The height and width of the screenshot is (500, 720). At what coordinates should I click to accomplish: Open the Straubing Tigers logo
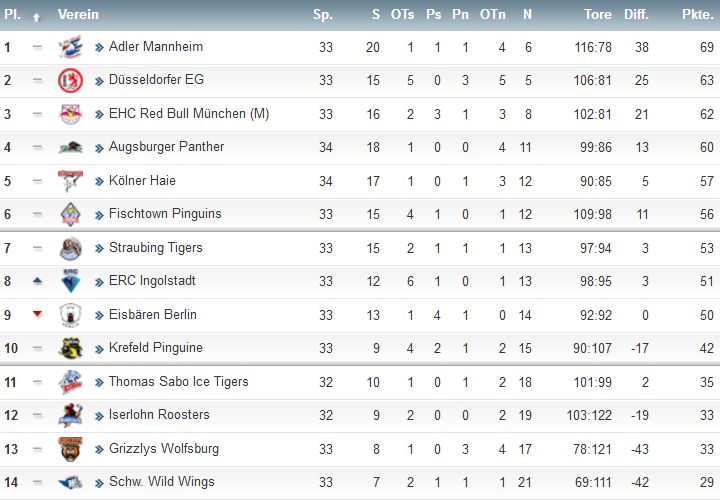[70, 248]
